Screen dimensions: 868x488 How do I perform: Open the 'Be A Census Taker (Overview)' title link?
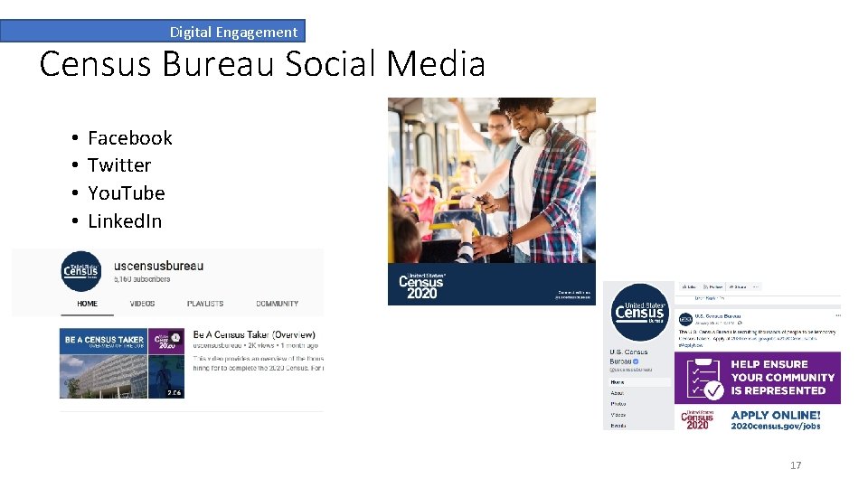point(254,334)
